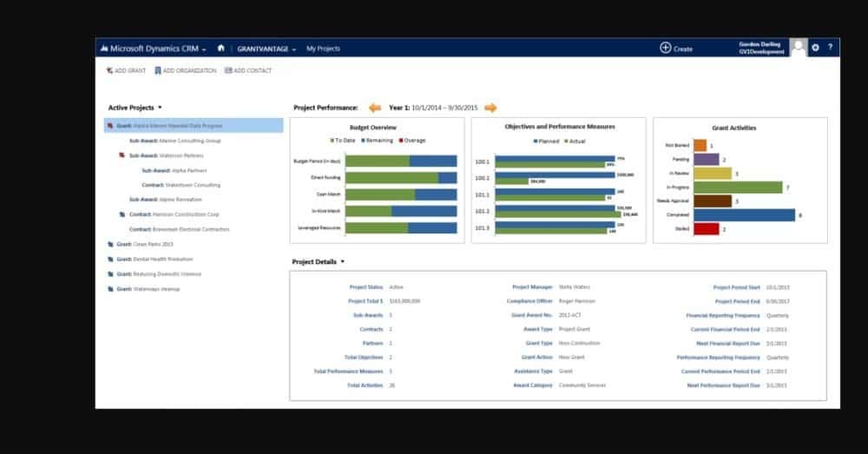The width and height of the screenshot is (868, 454).
Task: Select Sub-Award: Marine Consulting Group
Action: [x=175, y=140]
